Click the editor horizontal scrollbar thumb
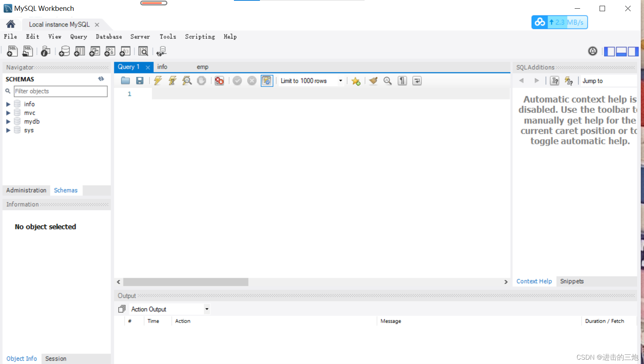Image resolution: width=644 pixels, height=364 pixels. pyautogui.click(x=186, y=282)
